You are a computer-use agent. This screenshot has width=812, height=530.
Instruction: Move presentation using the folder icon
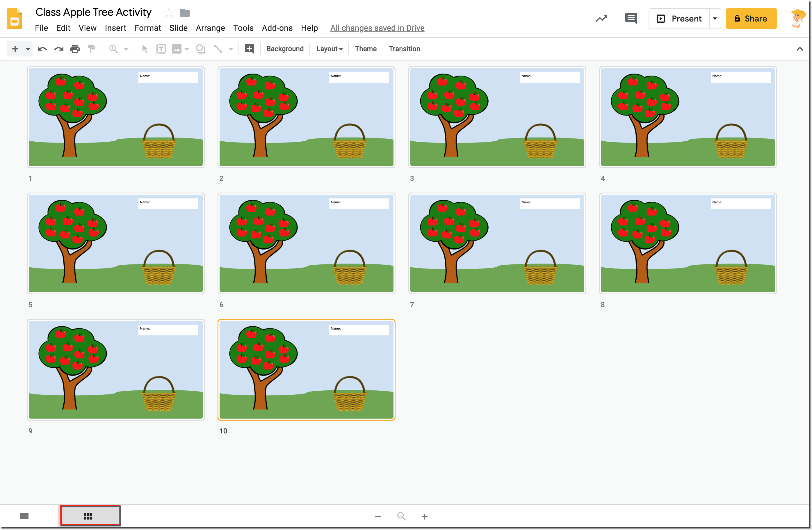coord(185,13)
